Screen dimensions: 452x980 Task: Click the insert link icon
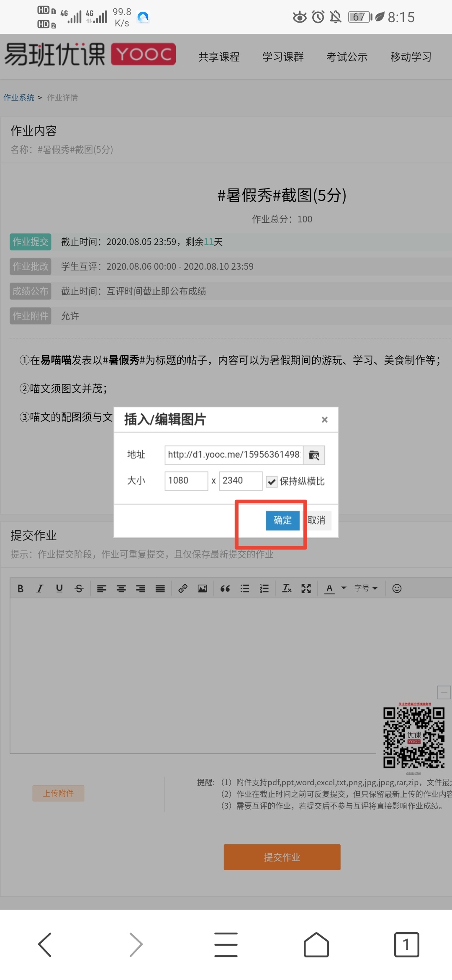click(x=182, y=588)
